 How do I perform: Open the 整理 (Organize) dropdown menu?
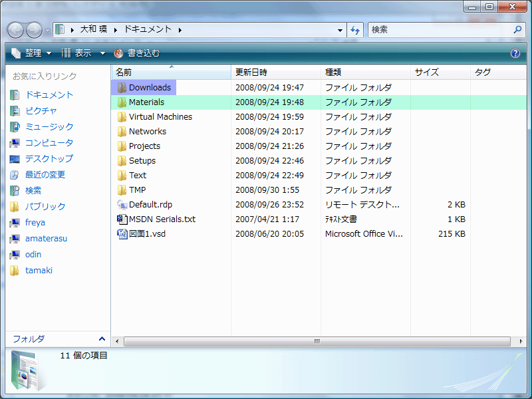pyautogui.click(x=32, y=53)
